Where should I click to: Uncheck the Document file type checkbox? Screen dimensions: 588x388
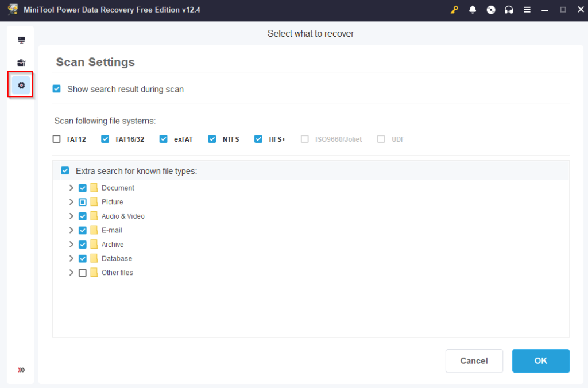click(x=83, y=188)
